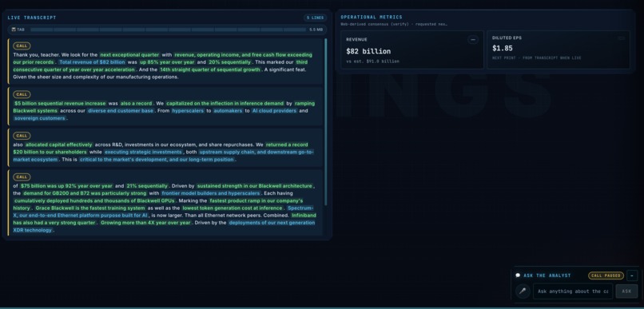
Task: Click highlighted phrase '14th straight quarter of sequential growth'
Action: (210, 69)
